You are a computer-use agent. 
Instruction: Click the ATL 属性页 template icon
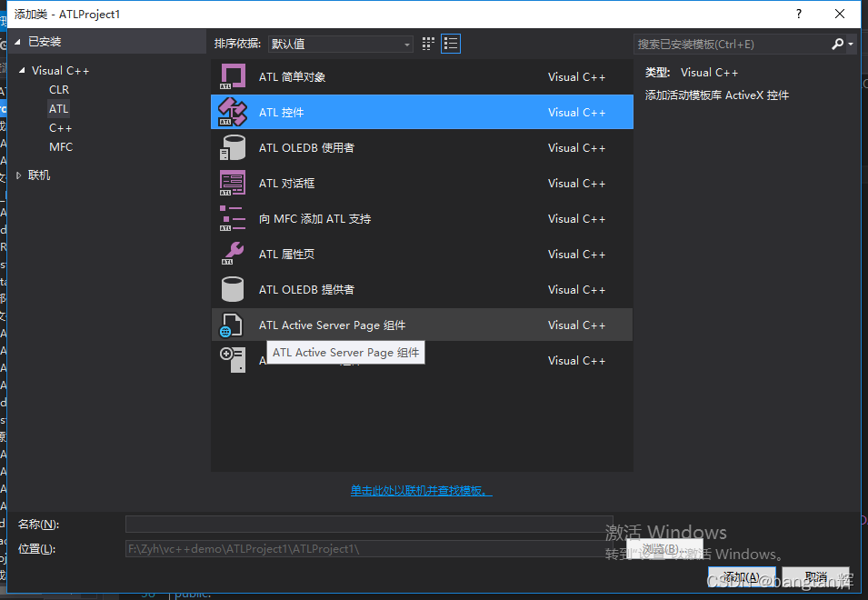coord(231,254)
